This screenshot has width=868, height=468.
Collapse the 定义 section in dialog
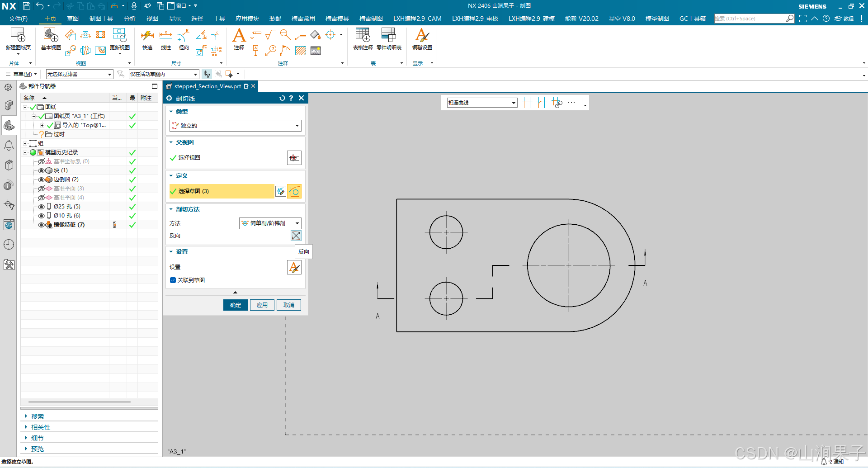[171, 176]
